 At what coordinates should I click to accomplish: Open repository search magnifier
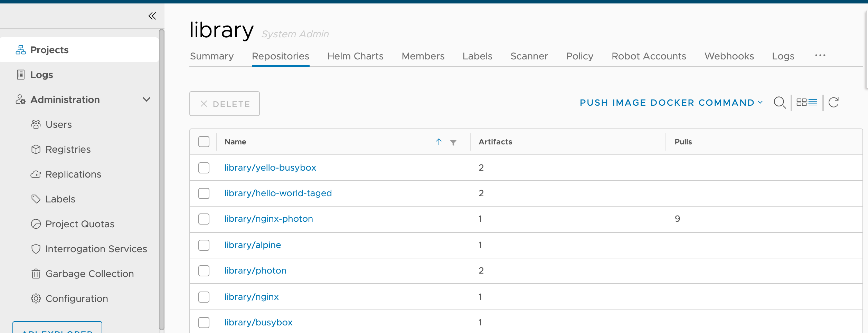(780, 103)
